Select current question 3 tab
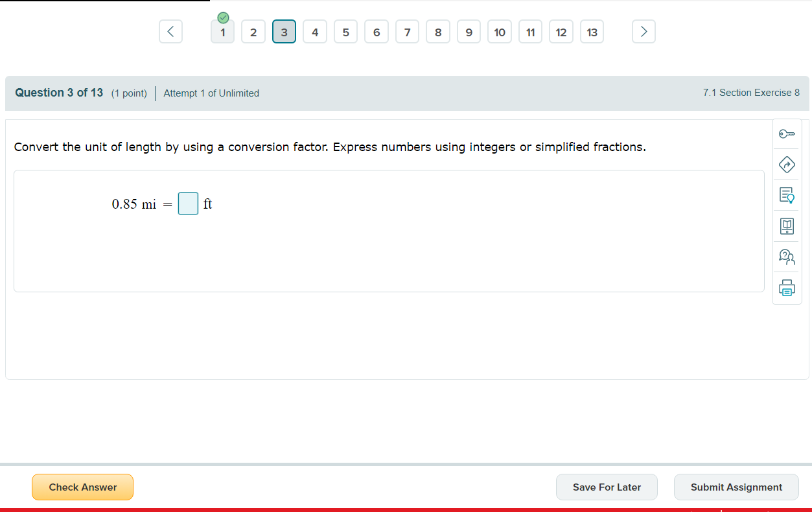 [x=284, y=32]
